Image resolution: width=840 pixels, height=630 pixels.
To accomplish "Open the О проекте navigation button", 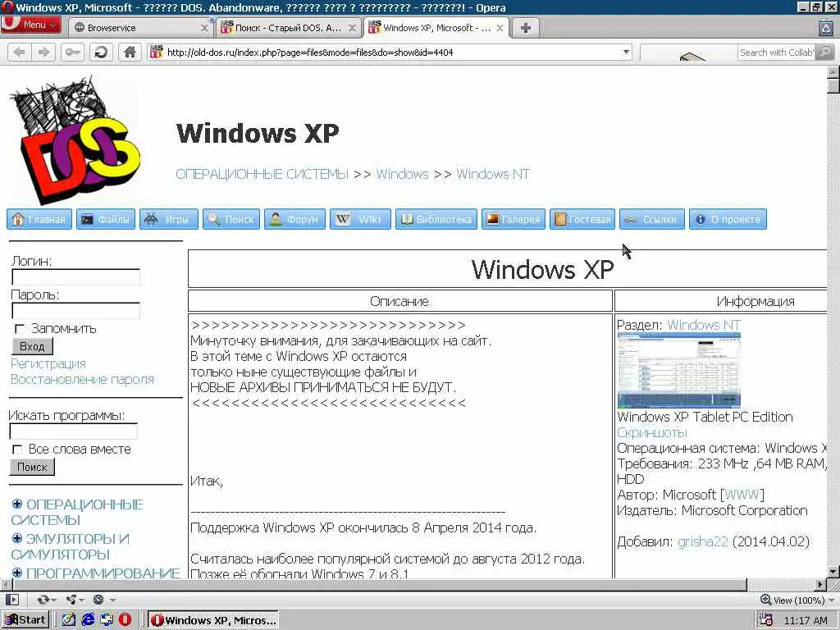I will (728, 219).
